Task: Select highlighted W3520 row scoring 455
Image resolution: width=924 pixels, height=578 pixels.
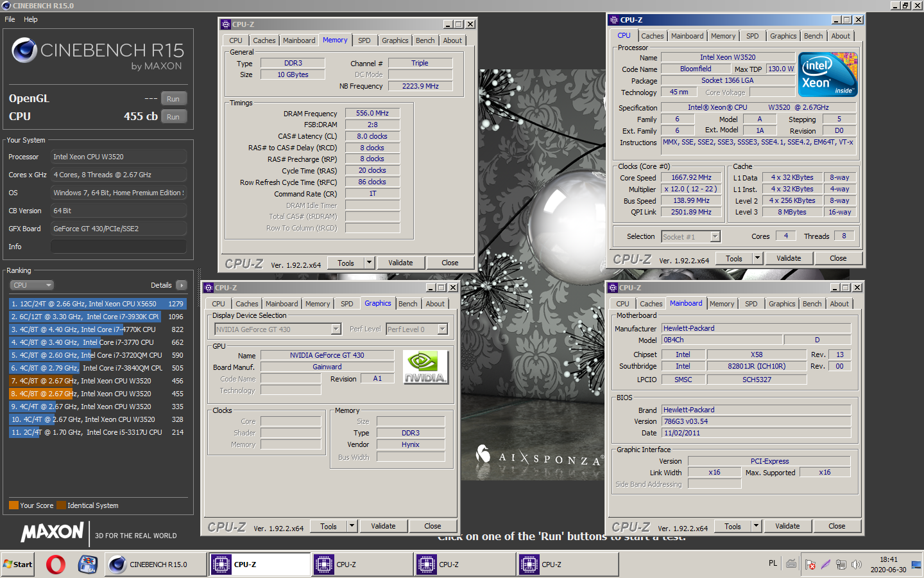Action: 98,394
